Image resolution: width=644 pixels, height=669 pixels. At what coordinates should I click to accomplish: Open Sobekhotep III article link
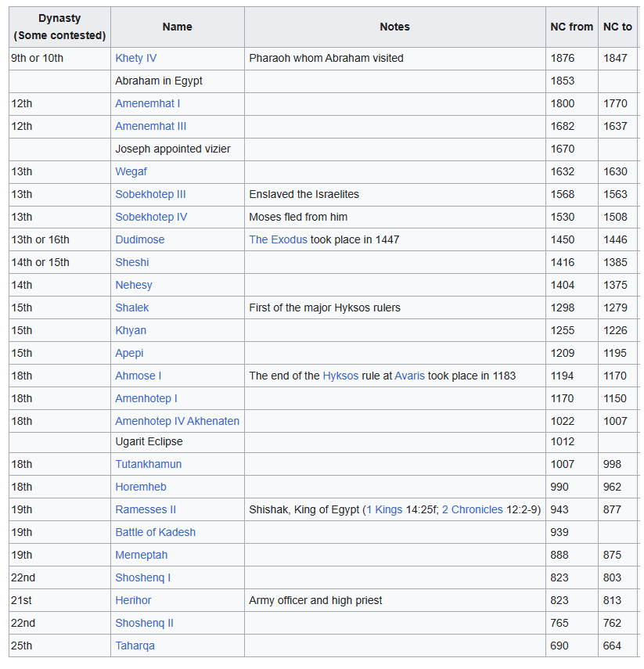151,194
